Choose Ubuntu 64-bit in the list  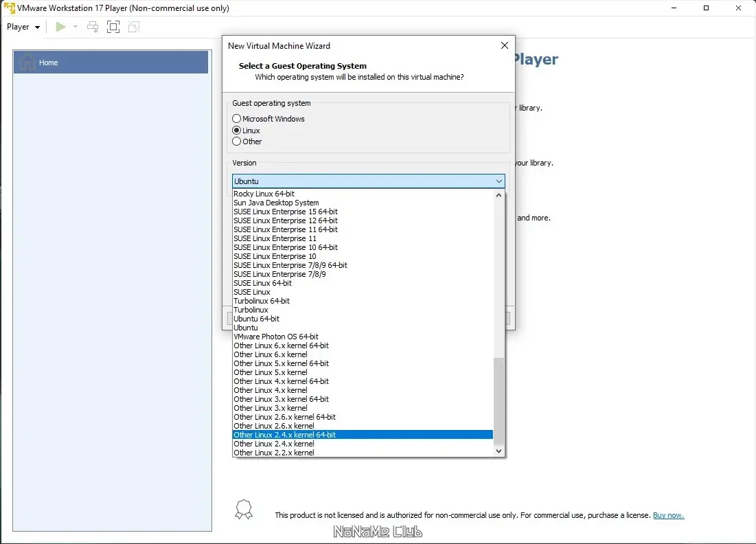click(x=363, y=319)
